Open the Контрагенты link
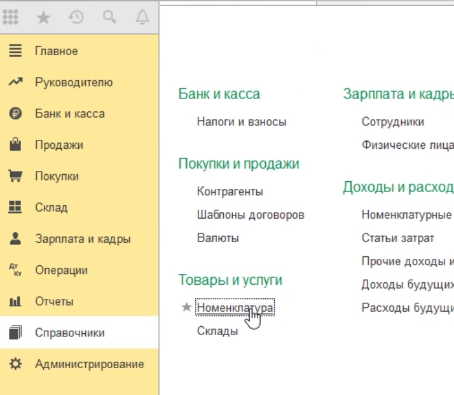This screenshot has height=395, width=454. [x=230, y=191]
